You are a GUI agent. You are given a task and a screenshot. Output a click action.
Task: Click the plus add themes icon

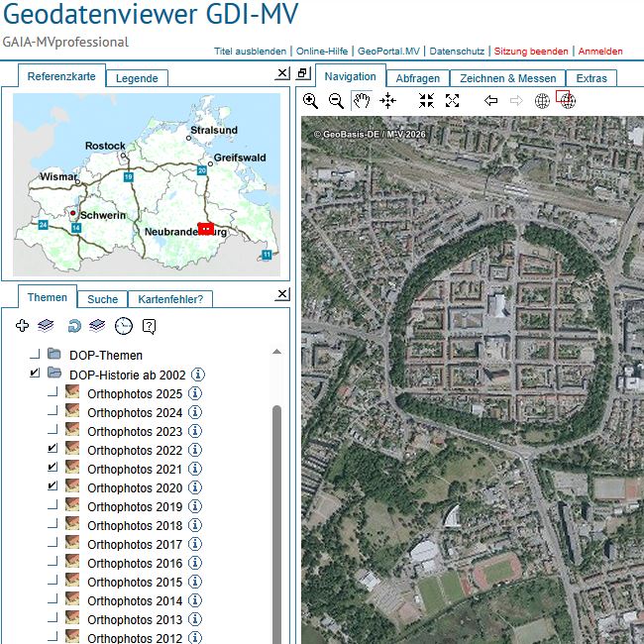coord(22,326)
